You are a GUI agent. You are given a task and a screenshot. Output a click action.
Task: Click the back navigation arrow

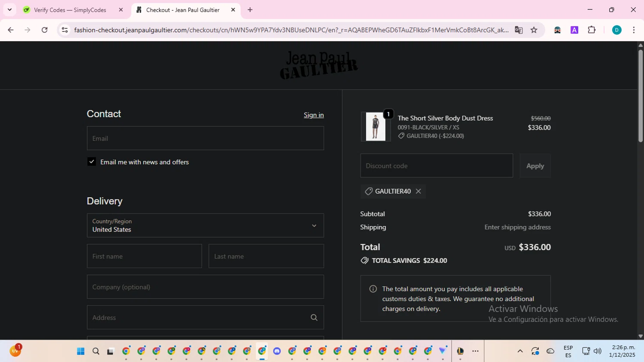11,30
